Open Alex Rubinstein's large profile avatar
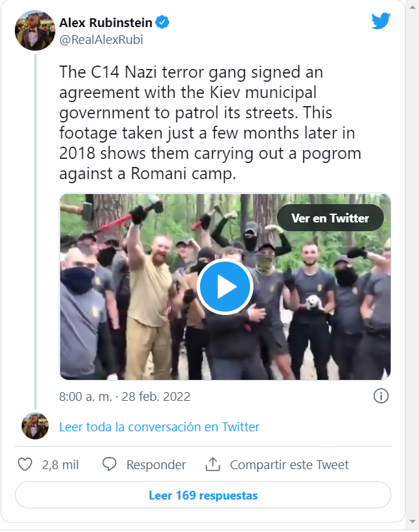Screen dimensions: 419x532 (35, 30)
